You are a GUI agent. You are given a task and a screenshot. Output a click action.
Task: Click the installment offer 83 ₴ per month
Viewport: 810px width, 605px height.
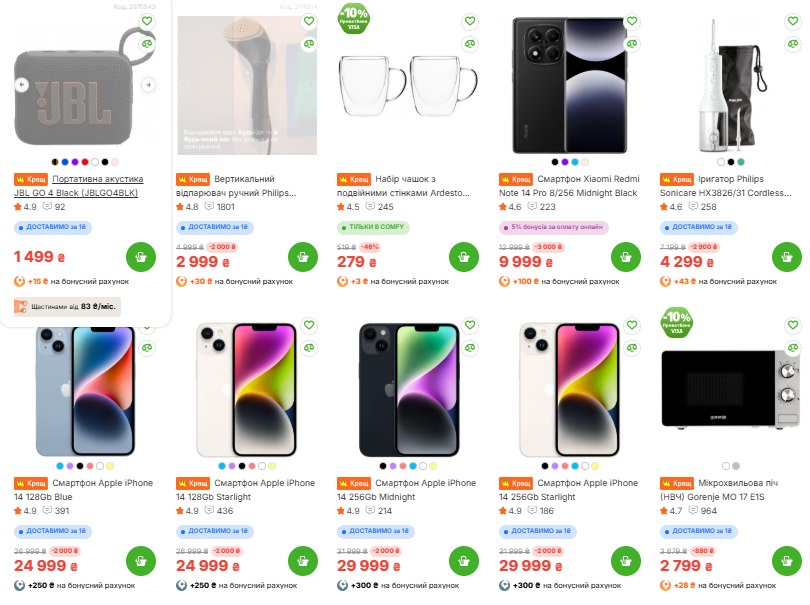click(68, 307)
